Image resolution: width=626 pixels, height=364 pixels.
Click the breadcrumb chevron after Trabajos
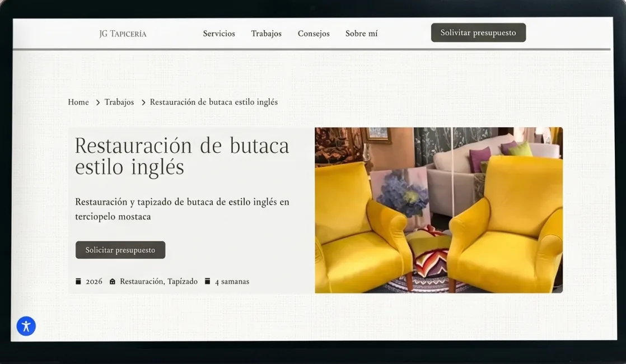click(143, 102)
